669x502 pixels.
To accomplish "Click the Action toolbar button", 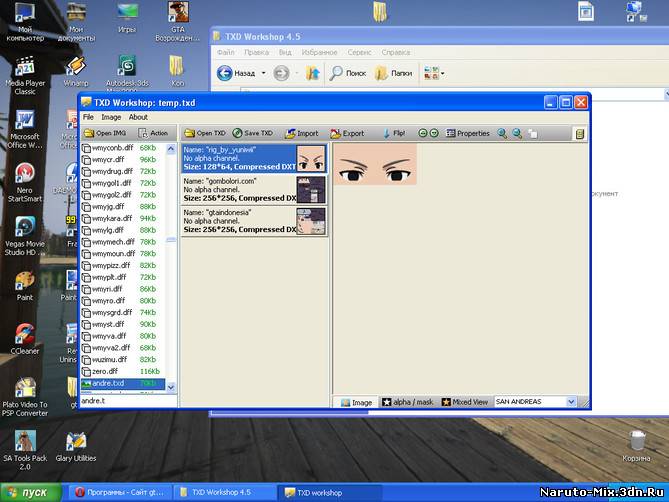I will [153, 133].
